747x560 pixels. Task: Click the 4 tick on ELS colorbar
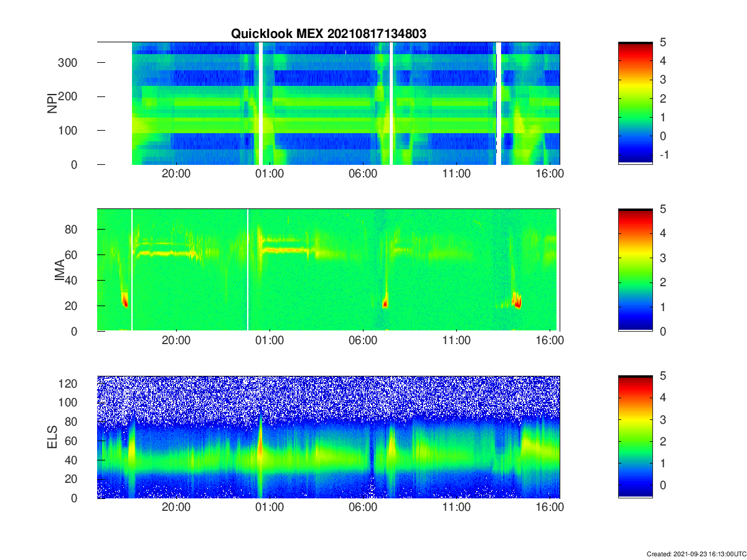pyautogui.click(x=664, y=397)
